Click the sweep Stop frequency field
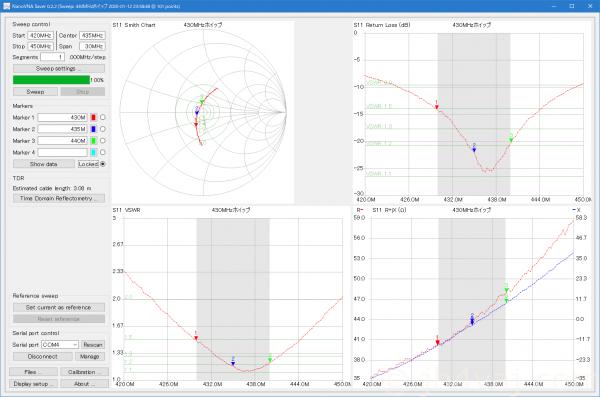 41,46
